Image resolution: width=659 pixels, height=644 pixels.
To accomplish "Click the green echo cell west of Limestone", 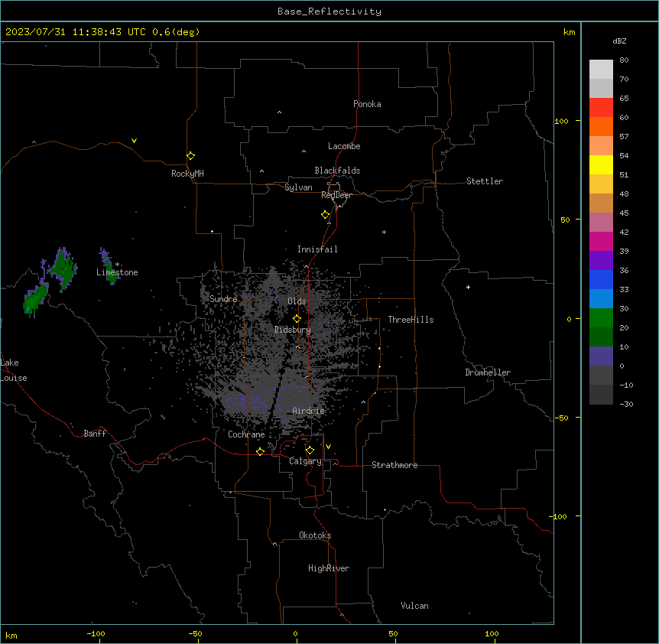I will 64,269.
